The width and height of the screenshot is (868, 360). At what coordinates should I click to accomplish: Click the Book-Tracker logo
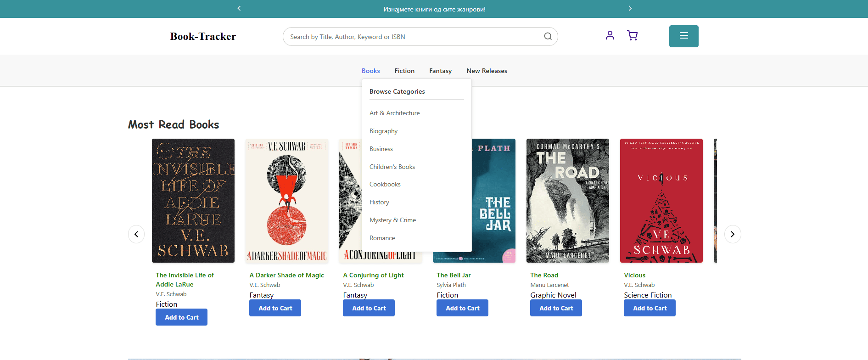203,37
